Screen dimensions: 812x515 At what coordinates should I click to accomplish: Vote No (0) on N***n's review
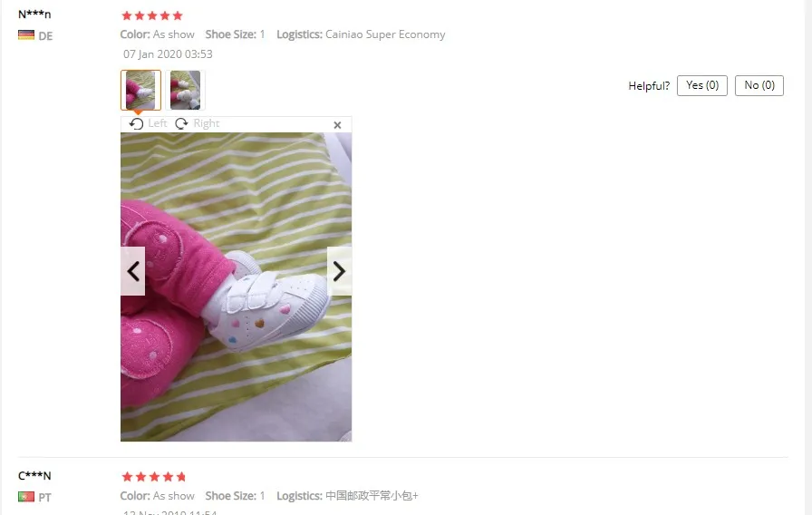point(759,85)
